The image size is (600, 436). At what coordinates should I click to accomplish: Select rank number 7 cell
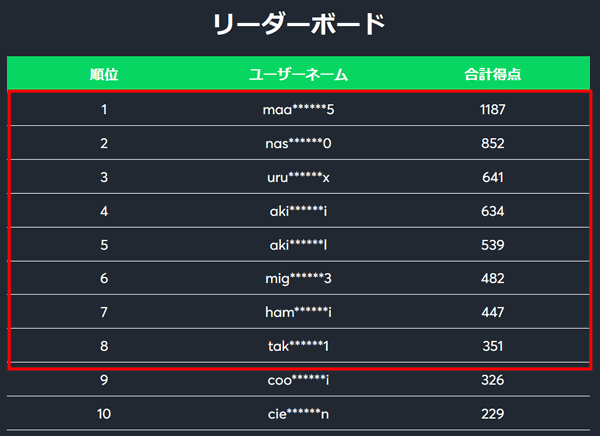pyautogui.click(x=104, y=312)
